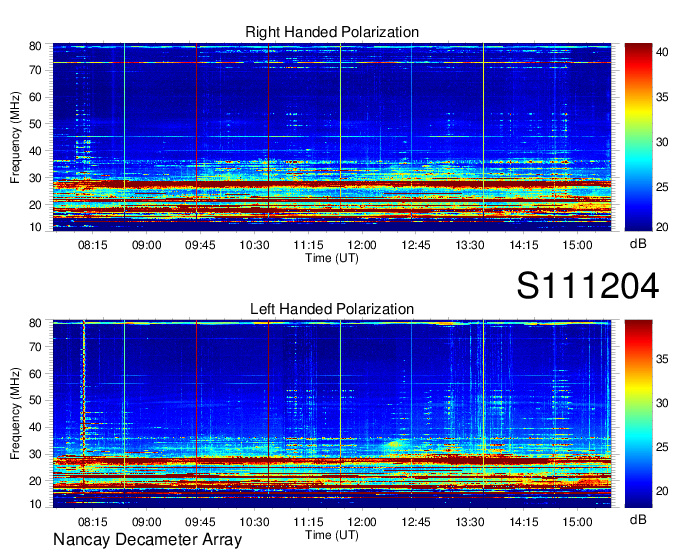The height and width of the screenshot is (552, 680).
Task: Click the Left Handed Polarization plot title
Action: 332,309
